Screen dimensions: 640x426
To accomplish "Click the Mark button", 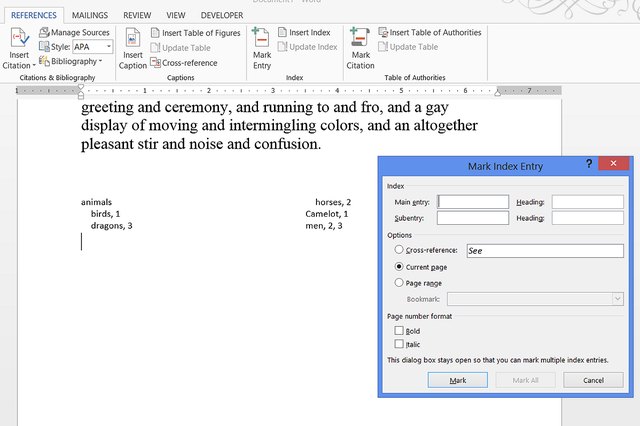I will [458, 380].
